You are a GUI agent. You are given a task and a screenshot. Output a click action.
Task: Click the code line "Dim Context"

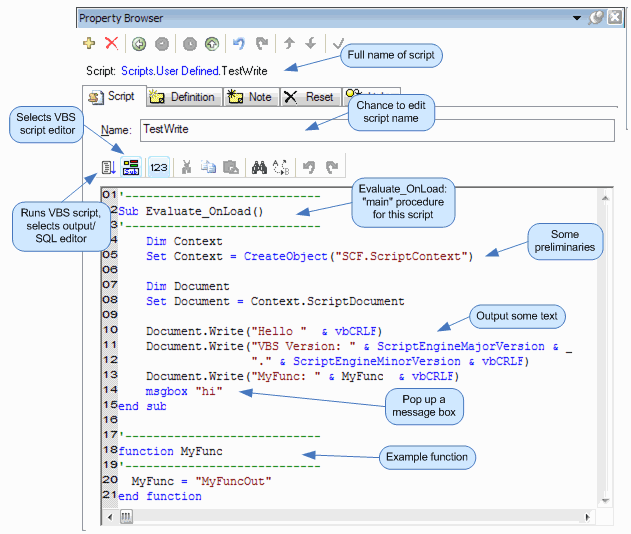point(184,241)
